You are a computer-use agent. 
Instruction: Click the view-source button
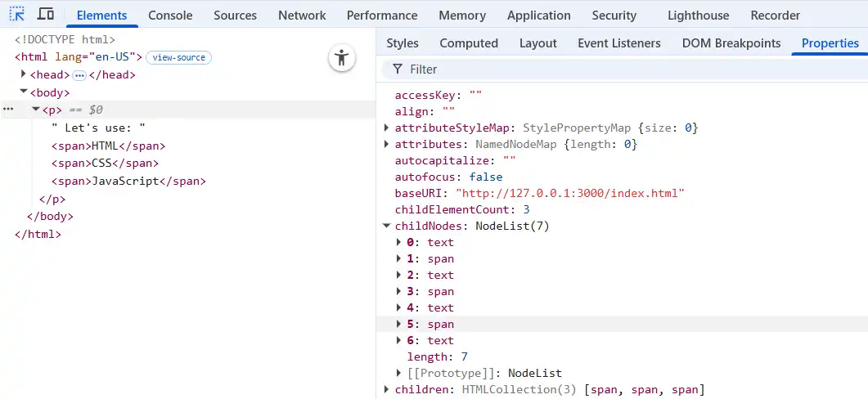click(x=179, y=58)
